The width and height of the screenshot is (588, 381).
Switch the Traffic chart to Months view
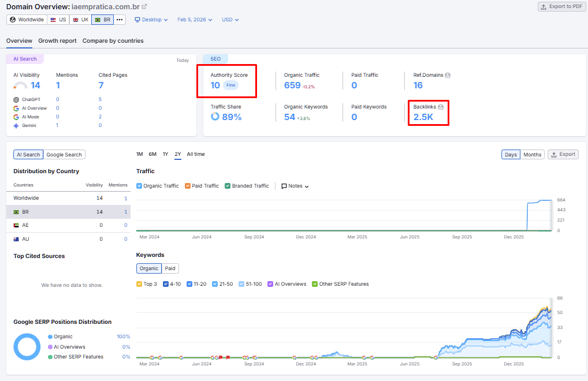(532, 154)
